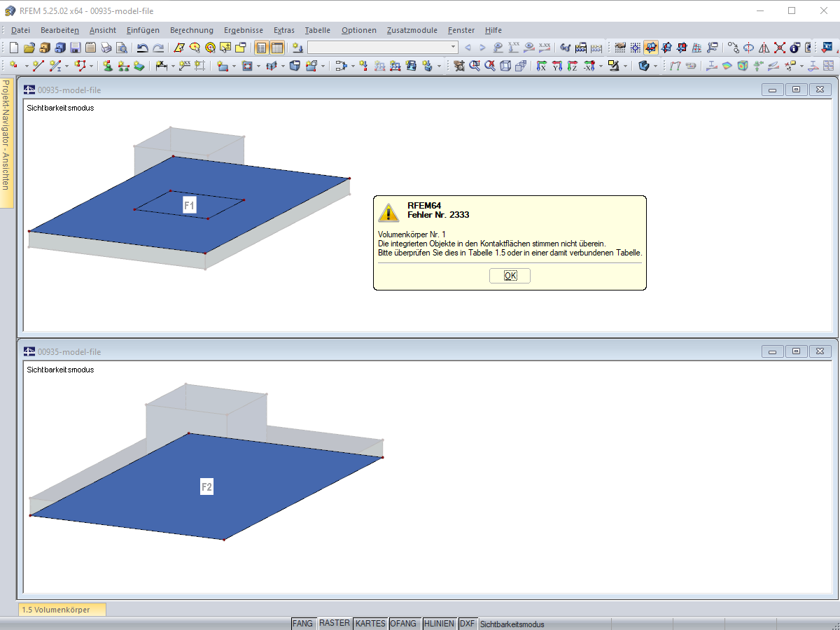Image resolution: width=840 pixels, height=630 pixels.
Task: Toggle the table display button
Action: point(276,48)
